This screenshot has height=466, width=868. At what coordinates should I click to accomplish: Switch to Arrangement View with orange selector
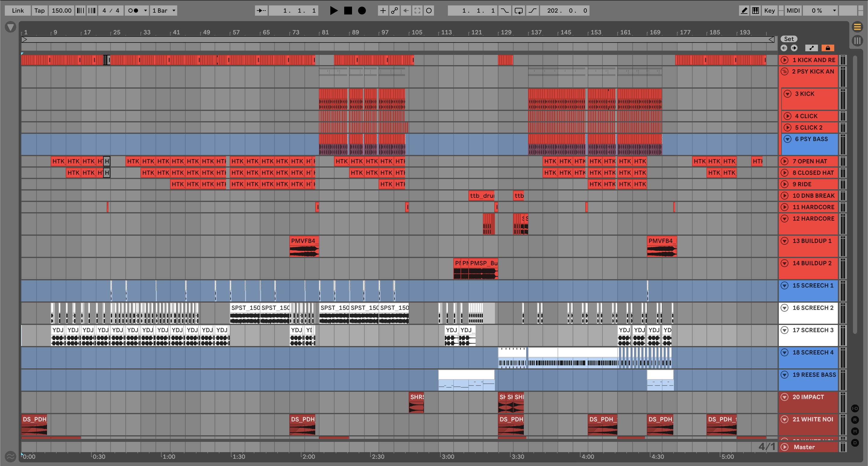(x=857, y=26)
